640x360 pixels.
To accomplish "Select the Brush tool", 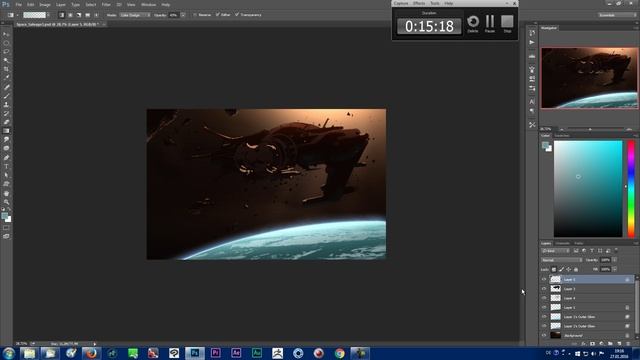I will (x=6, y=96).
